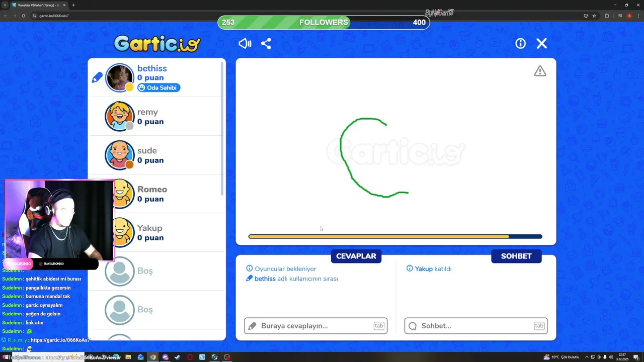Open Opera browser from the taskbar
This screenshot has width=644, height=362.
point(190,357)
